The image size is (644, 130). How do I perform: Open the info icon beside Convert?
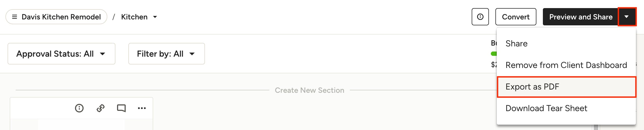pyautogui.click(x=480, y=17)
